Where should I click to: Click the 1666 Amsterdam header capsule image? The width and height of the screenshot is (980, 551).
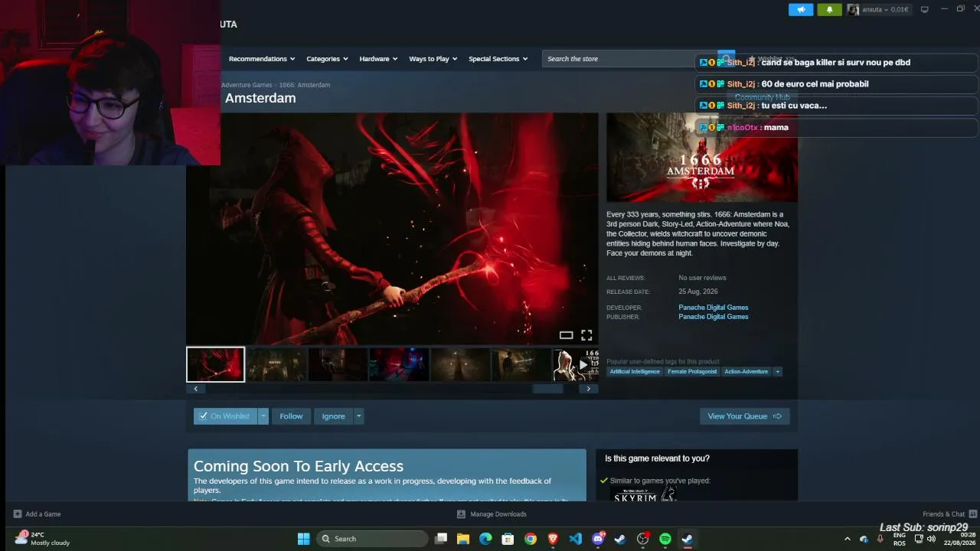702,158
